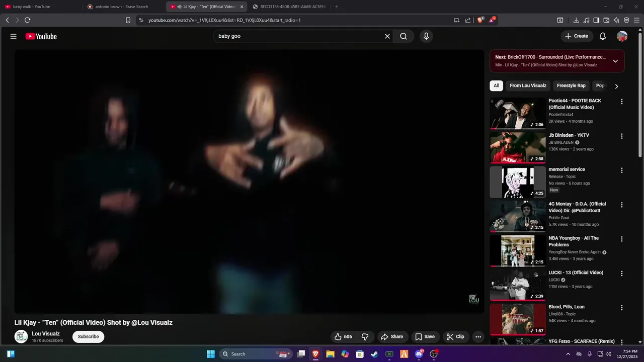644x362 pixels.
Task: Open File Explorer from taskbar
Action: tap(330, 354)
